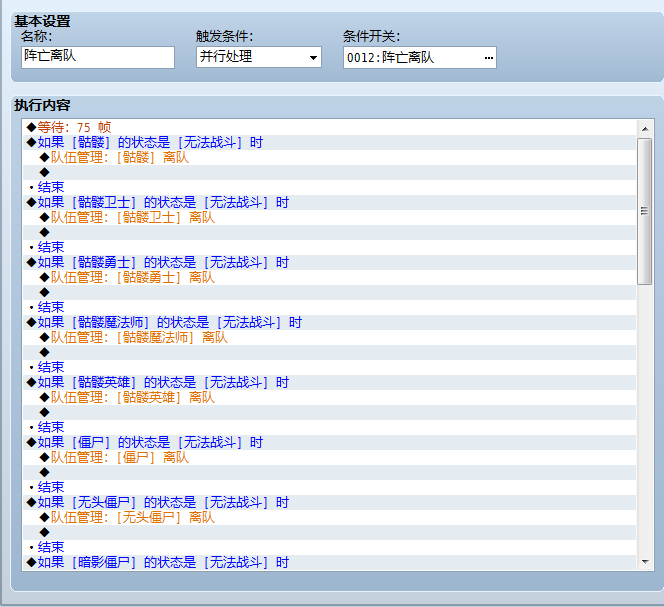This screenshot has height=607, width=664.
Task: Select the 结束 line after the [骷髅] block
Action: [329, 188]
